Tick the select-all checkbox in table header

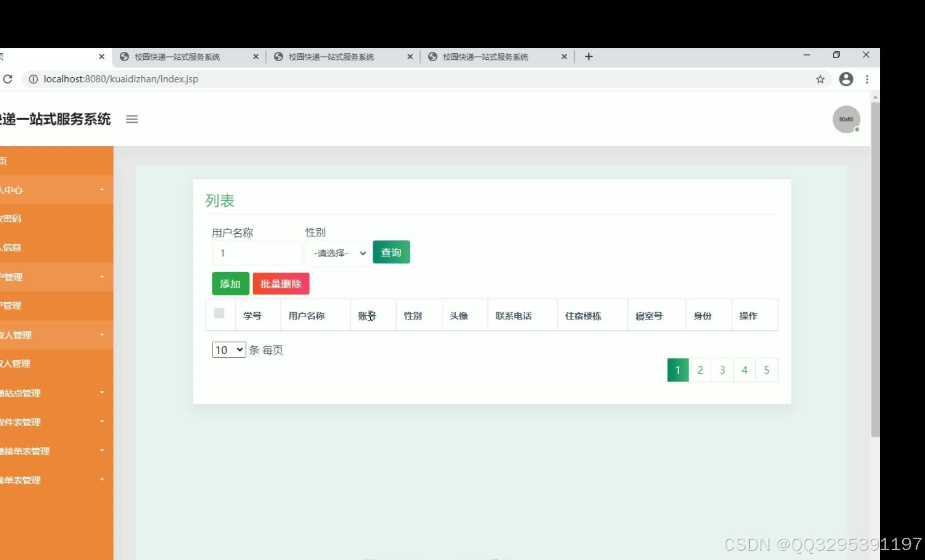[219, 313]
